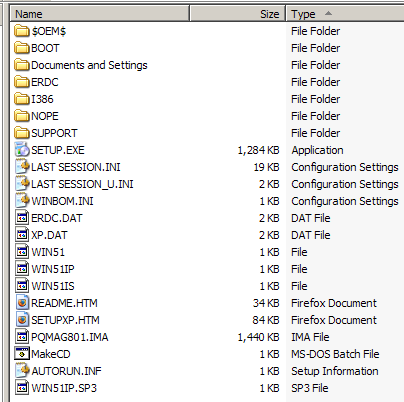Click the WINBOM.INI configuration file icon

point(22,201)
